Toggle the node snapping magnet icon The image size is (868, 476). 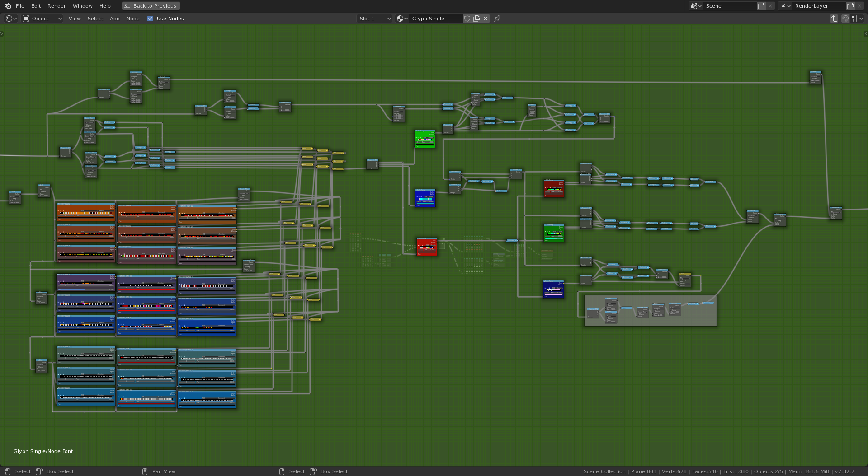(845, 19)
